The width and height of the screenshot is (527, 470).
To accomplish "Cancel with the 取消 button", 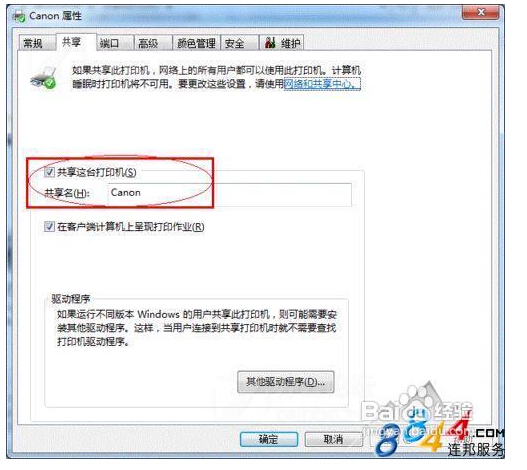I will coord(333,439).
